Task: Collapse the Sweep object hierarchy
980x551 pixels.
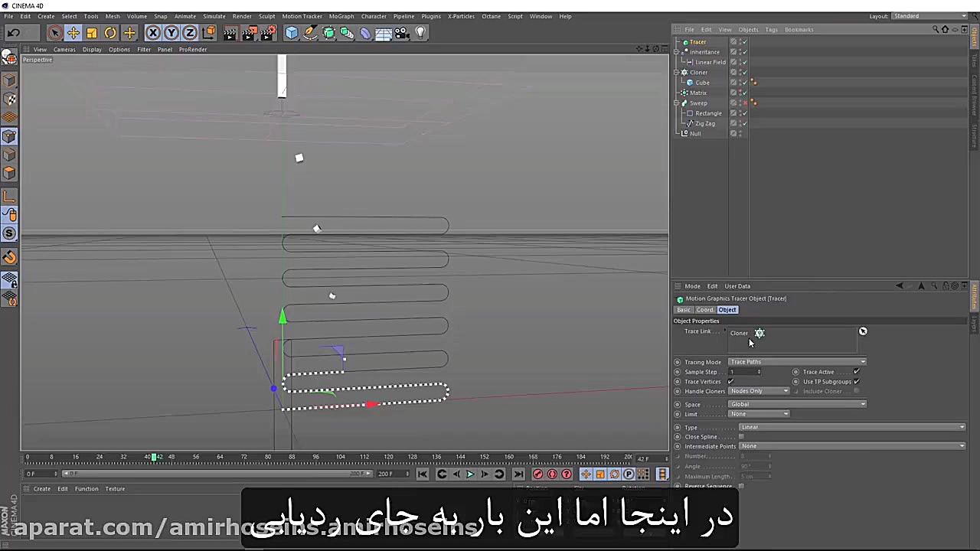Action: pyautogui.click(x=678, y=103)
